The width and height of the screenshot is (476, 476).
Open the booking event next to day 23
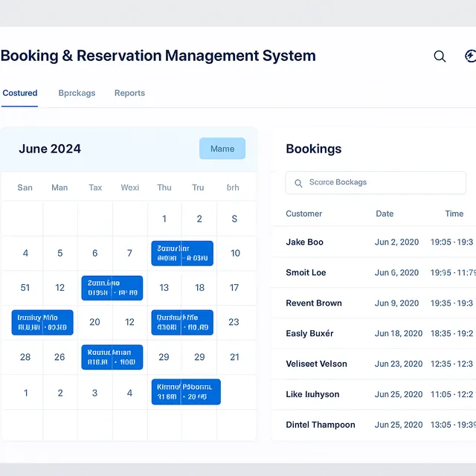(x=182, y=322)
